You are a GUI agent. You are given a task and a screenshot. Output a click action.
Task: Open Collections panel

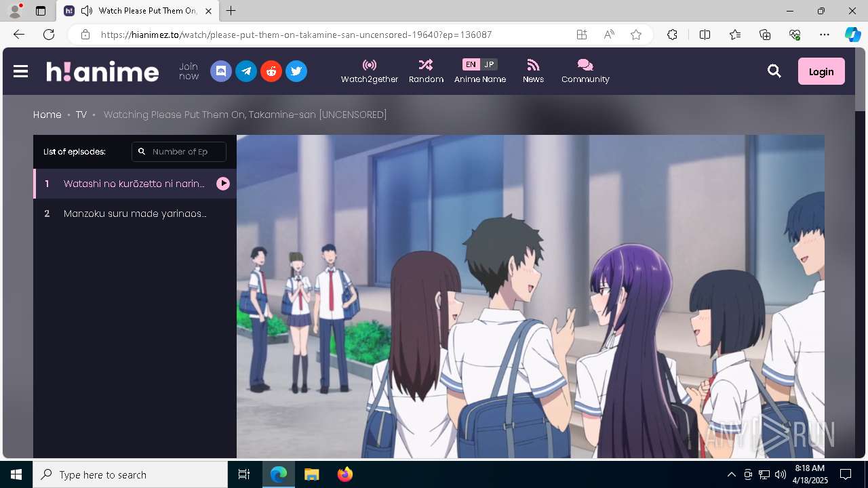coord(765,35)
